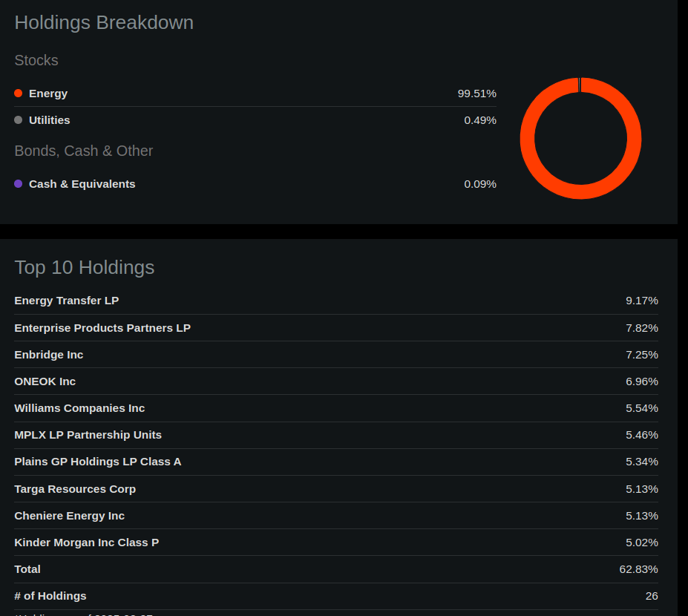
Task: Click the Enbridge Inc holding
Action: (49, 355)
